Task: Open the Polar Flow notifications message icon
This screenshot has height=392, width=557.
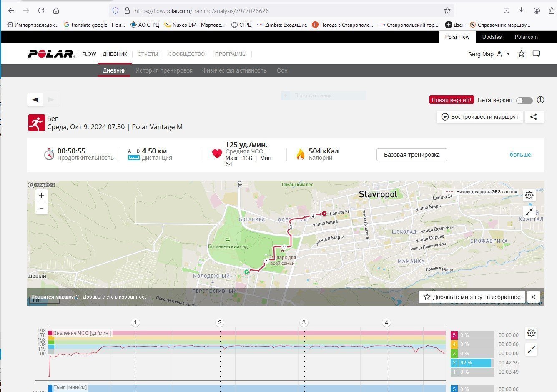Action: (x=537, y=54)
